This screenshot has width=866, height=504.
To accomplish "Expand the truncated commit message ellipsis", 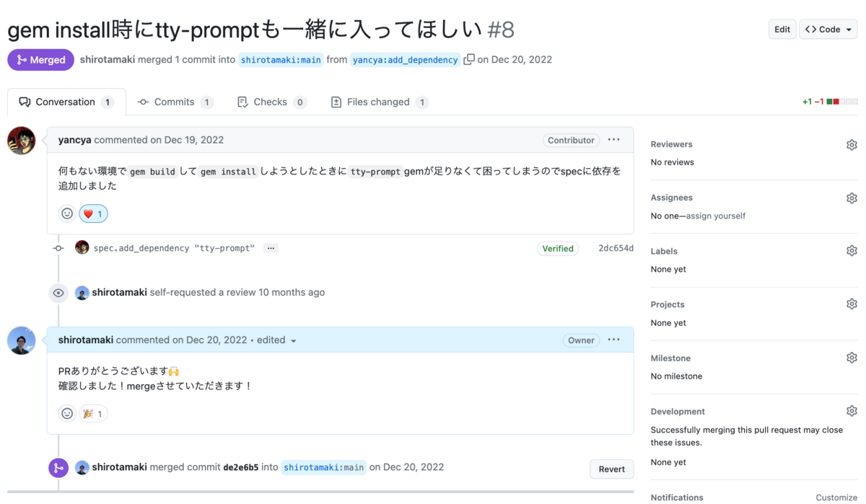I will (x=271, y=247).
